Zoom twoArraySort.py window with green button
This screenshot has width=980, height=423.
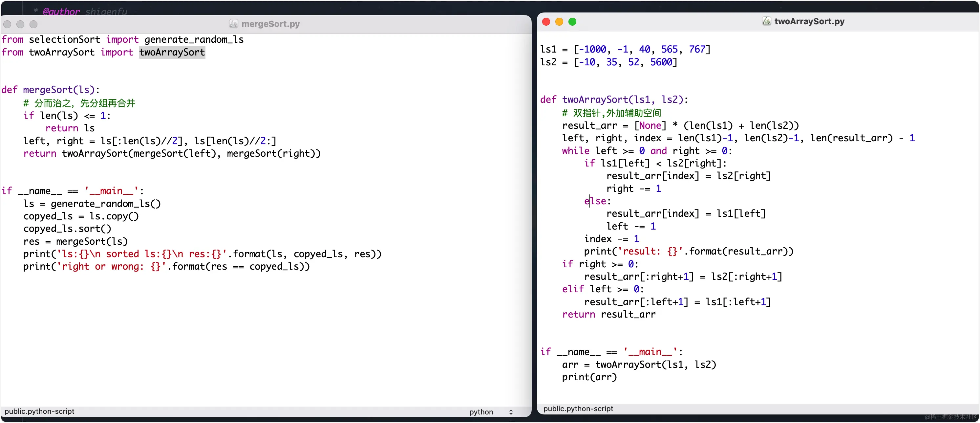[x=572, y=22]
